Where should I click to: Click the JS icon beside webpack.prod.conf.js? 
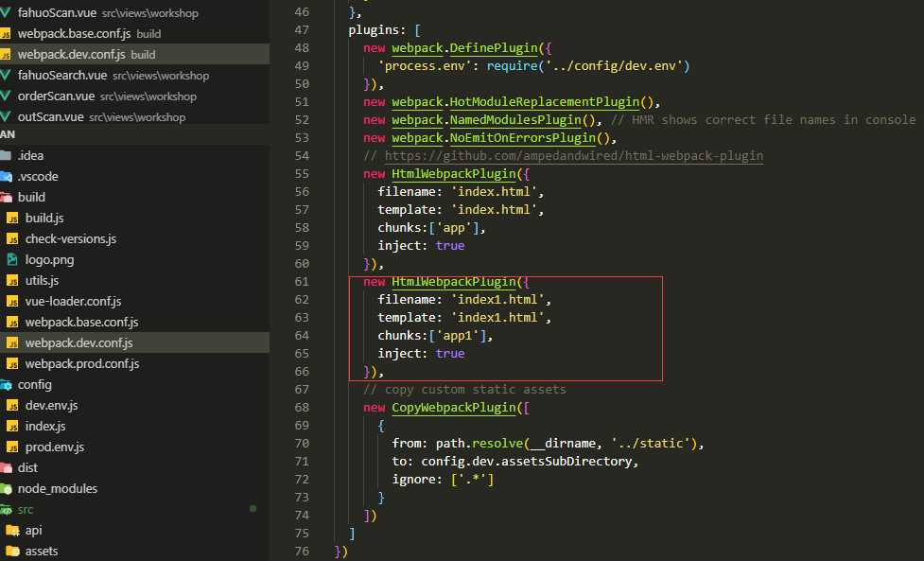tap(12, 363)
